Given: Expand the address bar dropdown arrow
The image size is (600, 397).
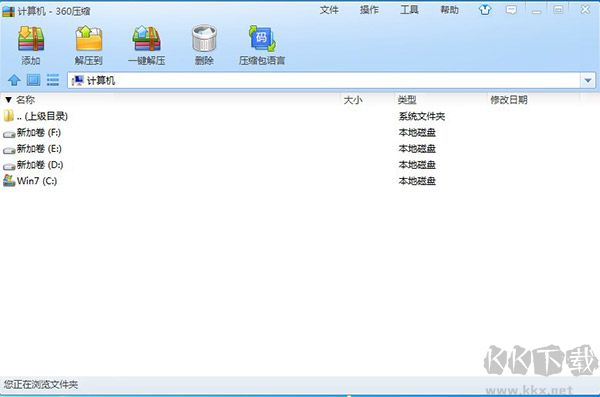Looking at the screenshot, I should (x=588, y=80).
